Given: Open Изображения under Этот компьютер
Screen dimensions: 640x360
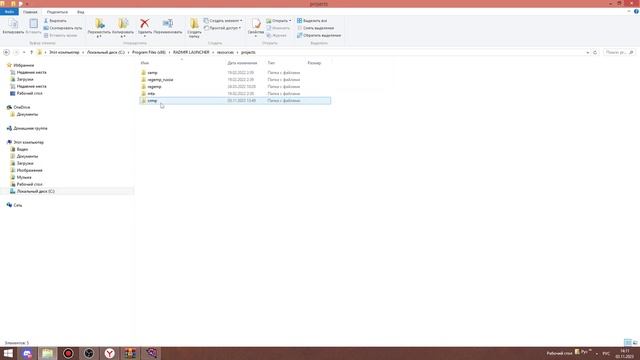Looking at the screenshot, I should pyautogui.click(x=29, y=170).
